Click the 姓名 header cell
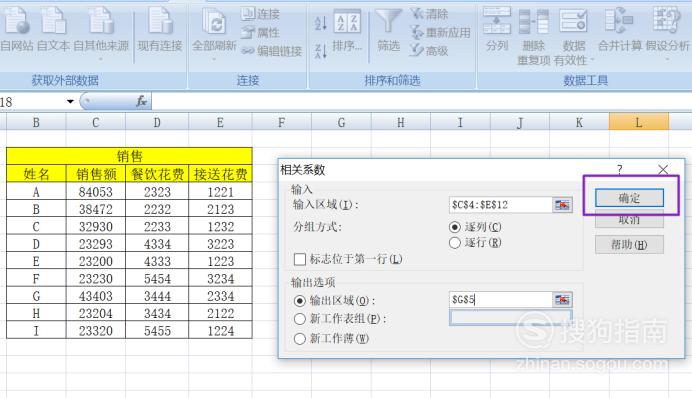Screen dimensions: 692x398 (36, 174)
